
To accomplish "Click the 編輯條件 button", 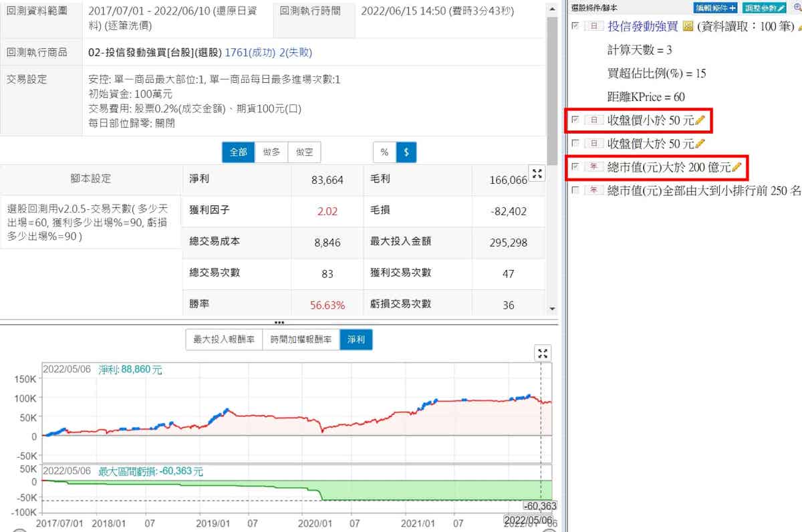I will pyautogui.click(x=716, y=8).
